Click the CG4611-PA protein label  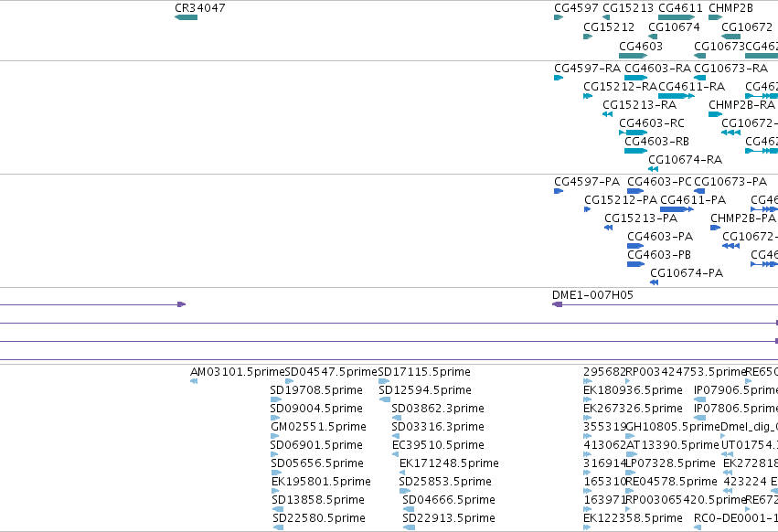(x=693, y=200)
